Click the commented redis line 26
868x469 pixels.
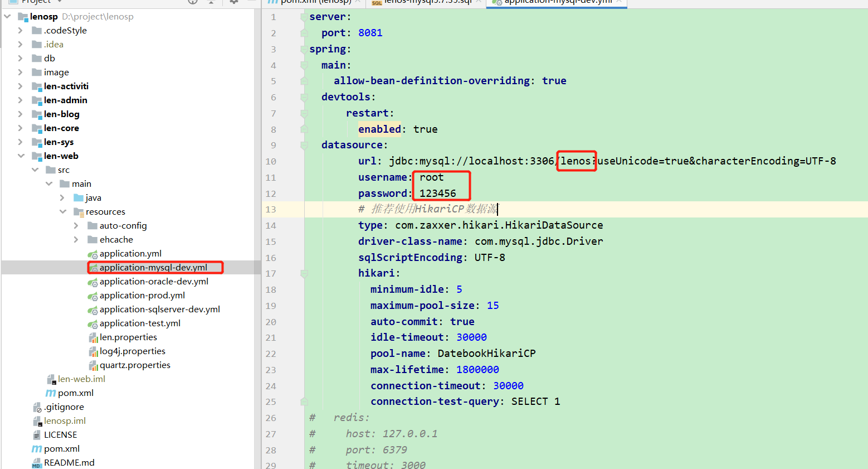[340, 418]
